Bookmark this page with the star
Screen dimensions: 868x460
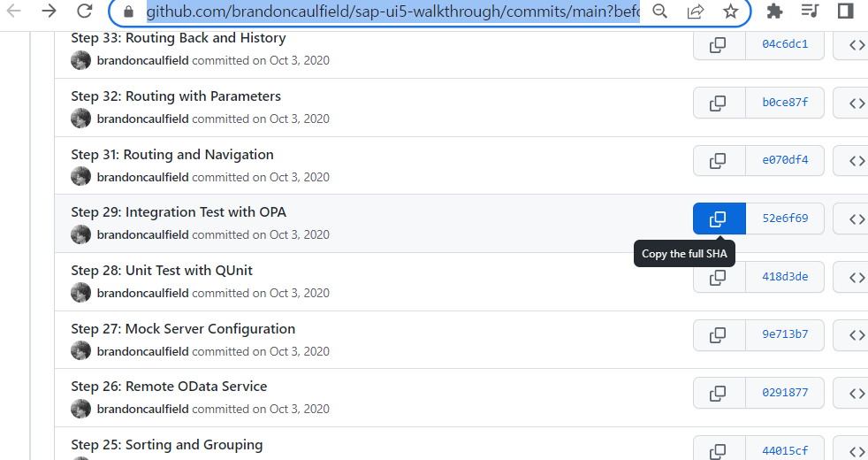(731, 11)
